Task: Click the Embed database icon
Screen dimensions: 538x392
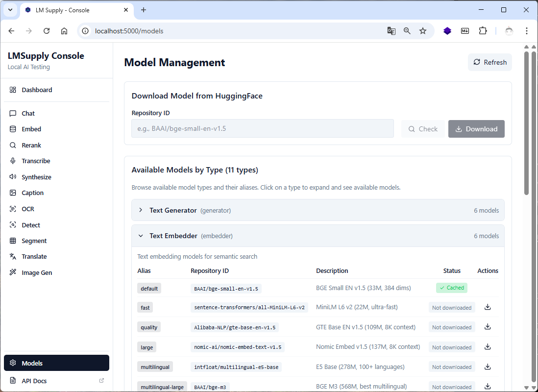Action: 13,129
